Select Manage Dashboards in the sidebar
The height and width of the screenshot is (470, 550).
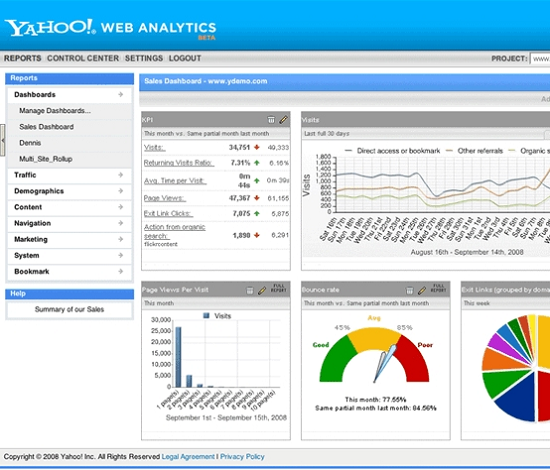(x=55, y=111)
